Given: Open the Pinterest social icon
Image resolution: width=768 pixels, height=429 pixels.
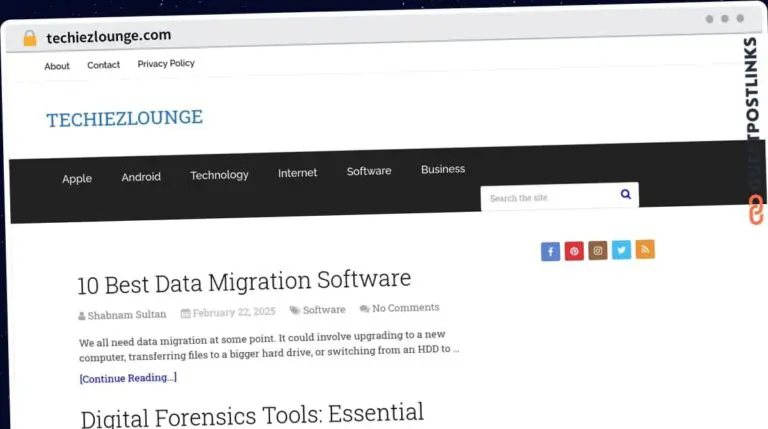Looking at the screenshot, I should coord(574,252).
